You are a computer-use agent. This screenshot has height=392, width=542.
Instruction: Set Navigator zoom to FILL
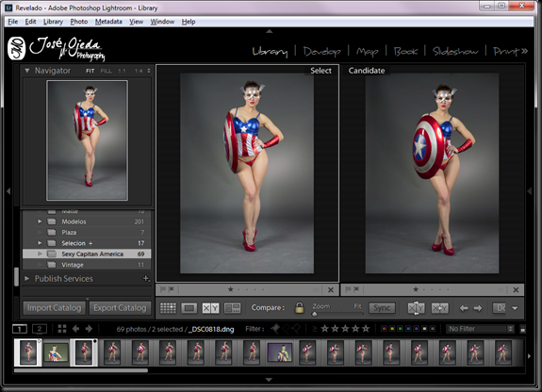click(107, 71)
